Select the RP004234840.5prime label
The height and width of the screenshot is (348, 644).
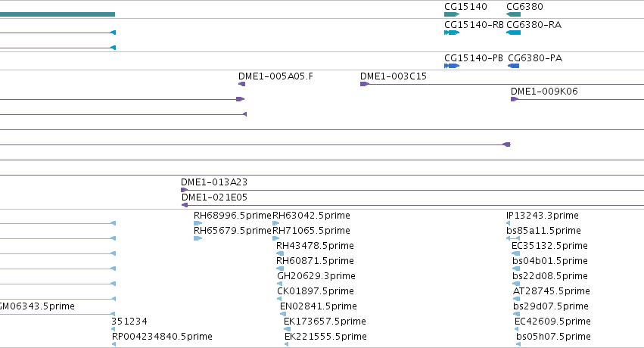point(162,337)
